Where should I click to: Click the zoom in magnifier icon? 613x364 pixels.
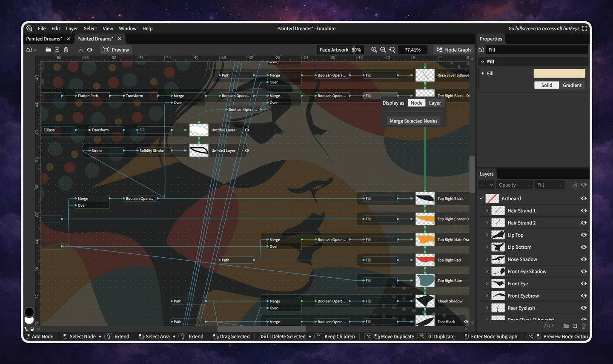tap(374, 50)
